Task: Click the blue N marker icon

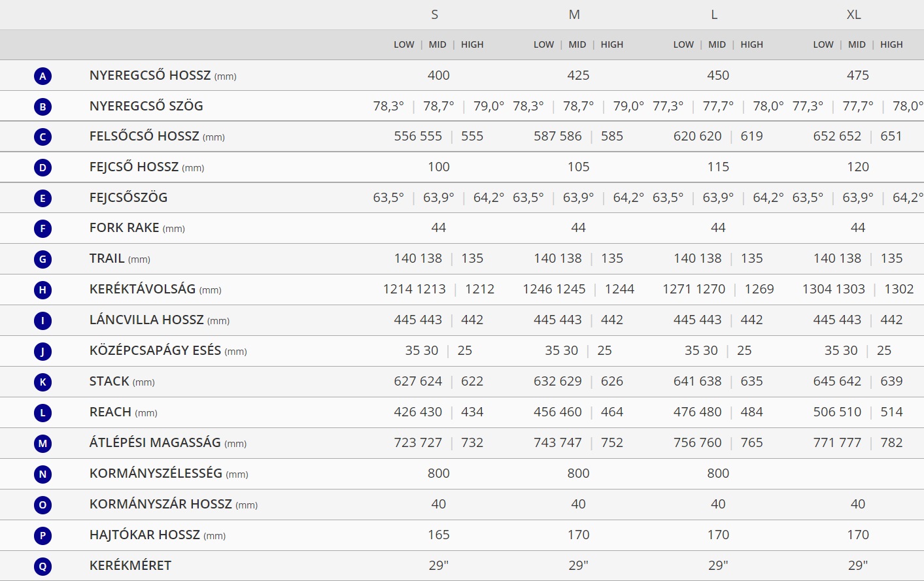Action: pos(43,474)
